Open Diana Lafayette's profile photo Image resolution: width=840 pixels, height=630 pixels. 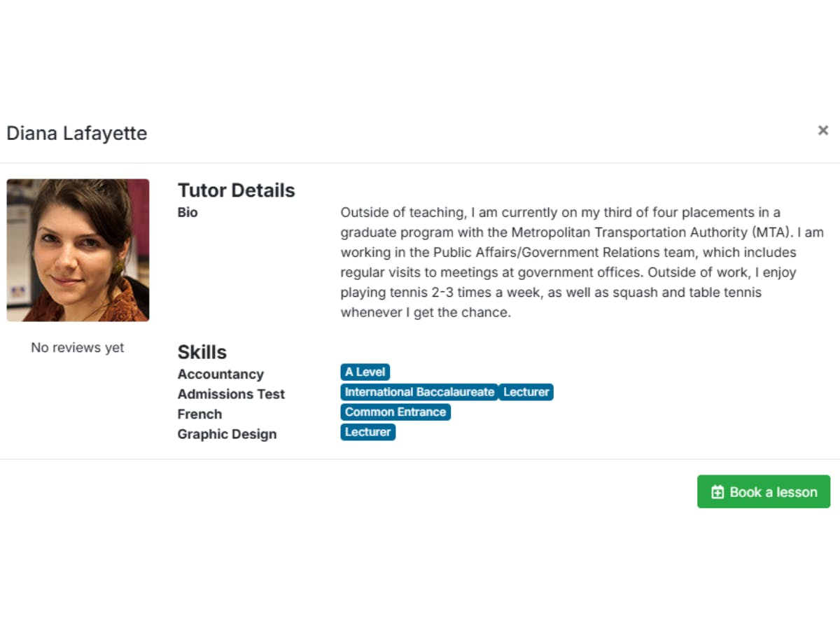pyautogui.click(x=78, y=250)
